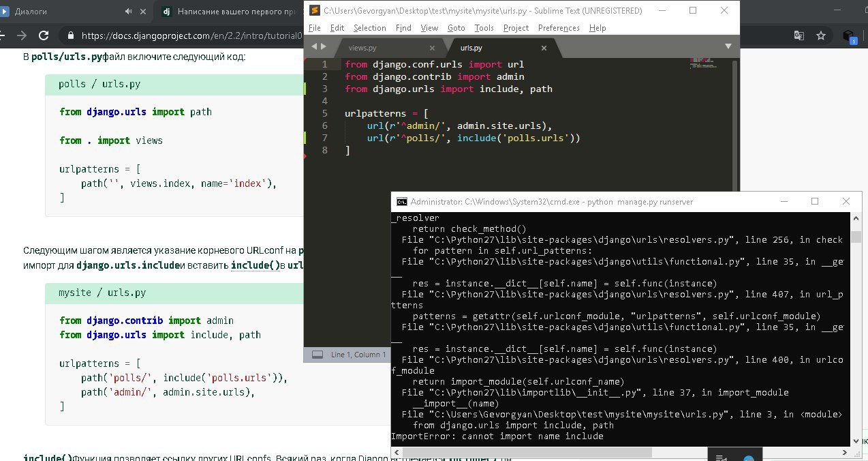Image resolution: width=868 pixels, height=461 pixels.
Task: Click "path('', views.index, name='index')," docs line
Action: (x=179, y=183)
